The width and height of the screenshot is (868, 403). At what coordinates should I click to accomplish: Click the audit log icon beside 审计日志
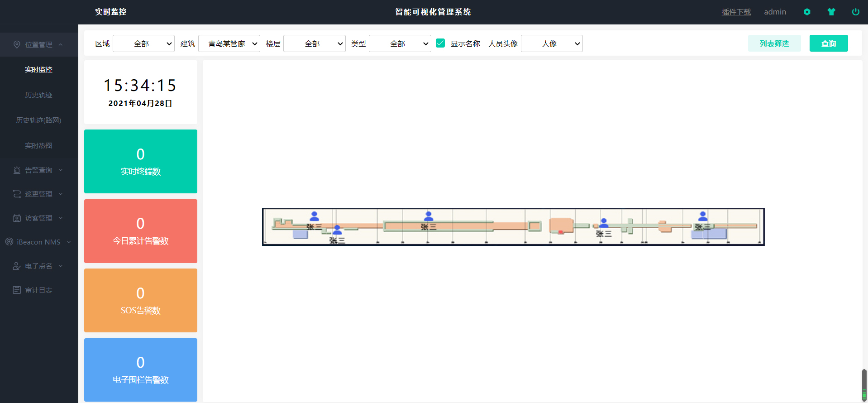point(17,290)
